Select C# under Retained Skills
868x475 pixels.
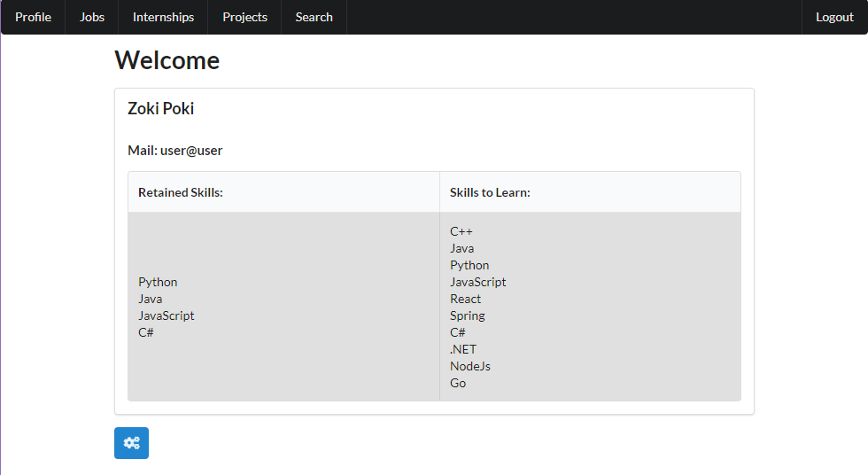(x=146, y=332)
